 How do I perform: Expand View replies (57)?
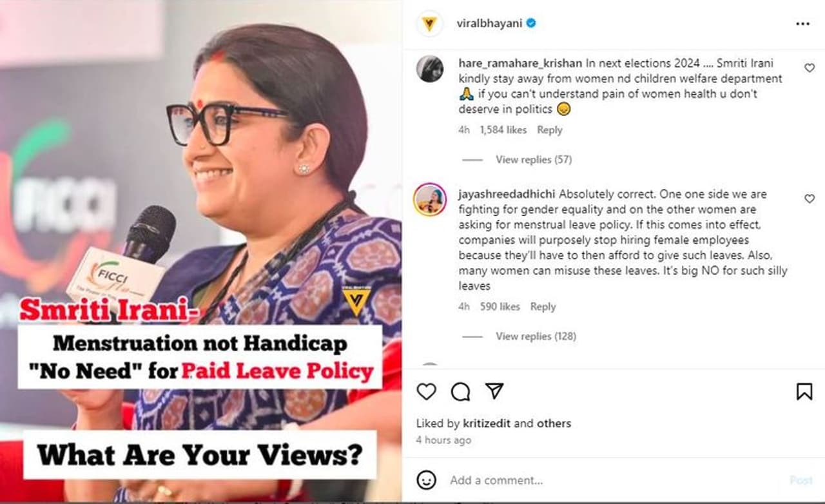tap(533, 159)
